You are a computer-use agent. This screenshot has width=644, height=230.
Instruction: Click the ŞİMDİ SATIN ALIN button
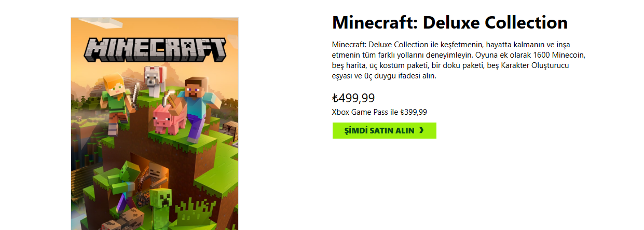[384, 130]
